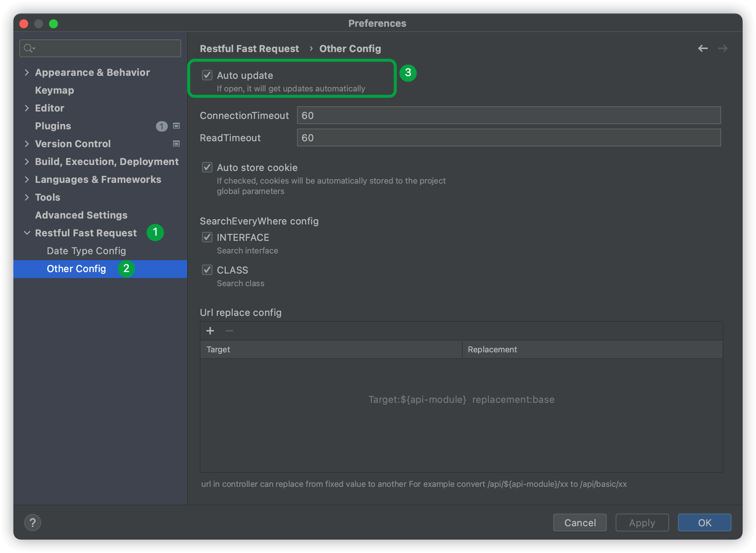The image size is (756, 553).
Task: Uncheck Auto store cookie option
Action: point(207,167)
